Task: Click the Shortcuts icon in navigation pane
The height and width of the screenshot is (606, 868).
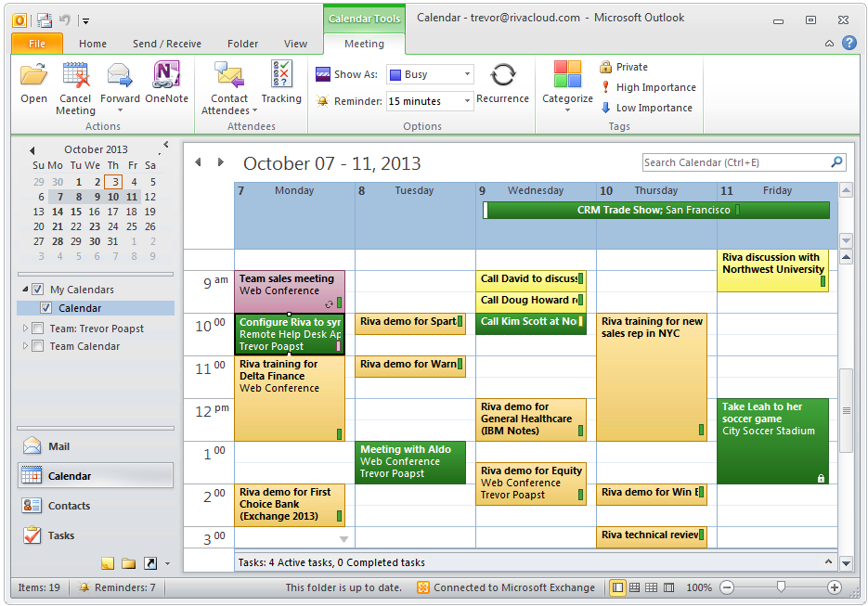Action: pos(150,563)
